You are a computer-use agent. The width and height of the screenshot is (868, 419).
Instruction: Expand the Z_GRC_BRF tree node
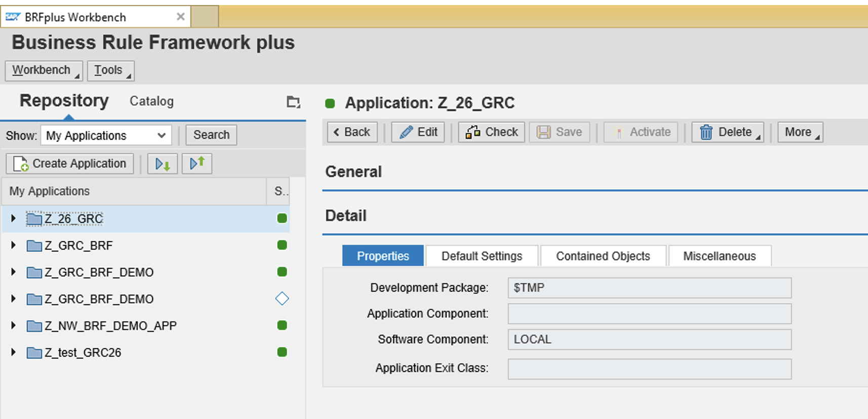click(13, 245)
